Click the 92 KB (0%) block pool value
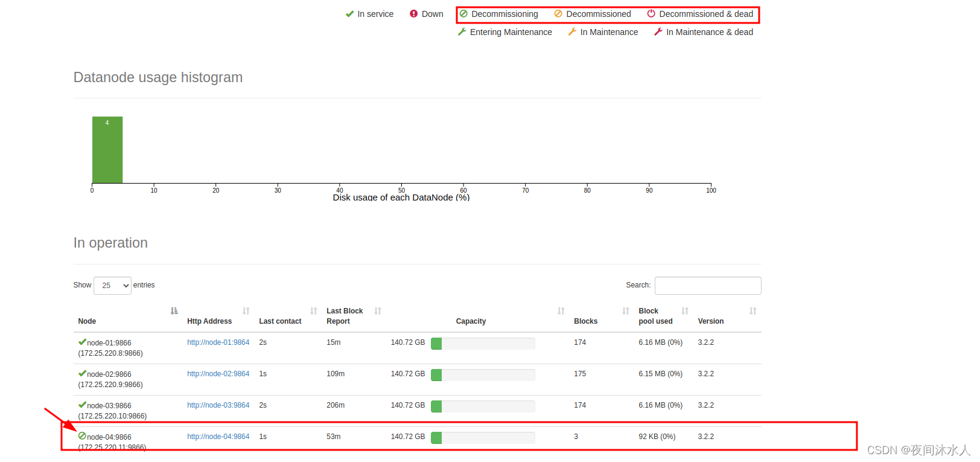The height and width of the screenshot is (462, 980). pos(657,437)
